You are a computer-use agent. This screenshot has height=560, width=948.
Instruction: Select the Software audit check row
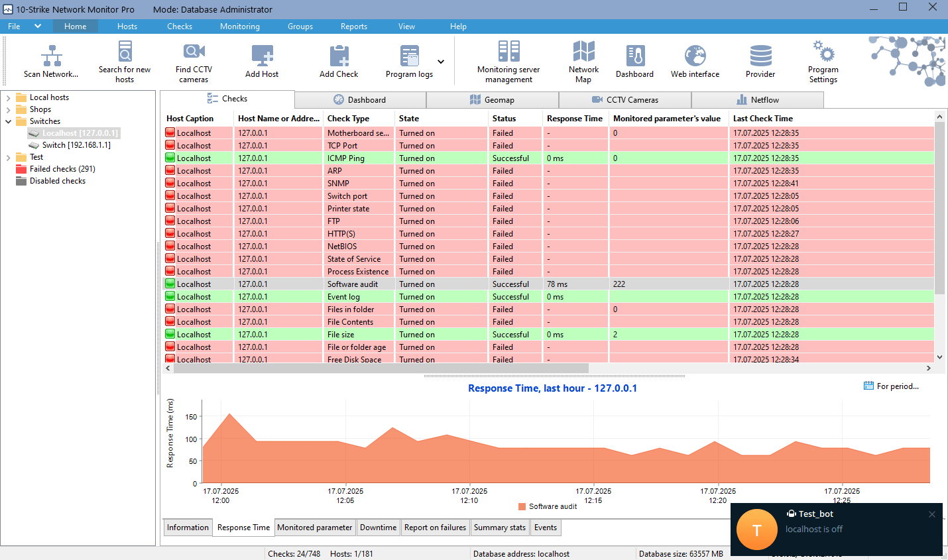(549, 284)
